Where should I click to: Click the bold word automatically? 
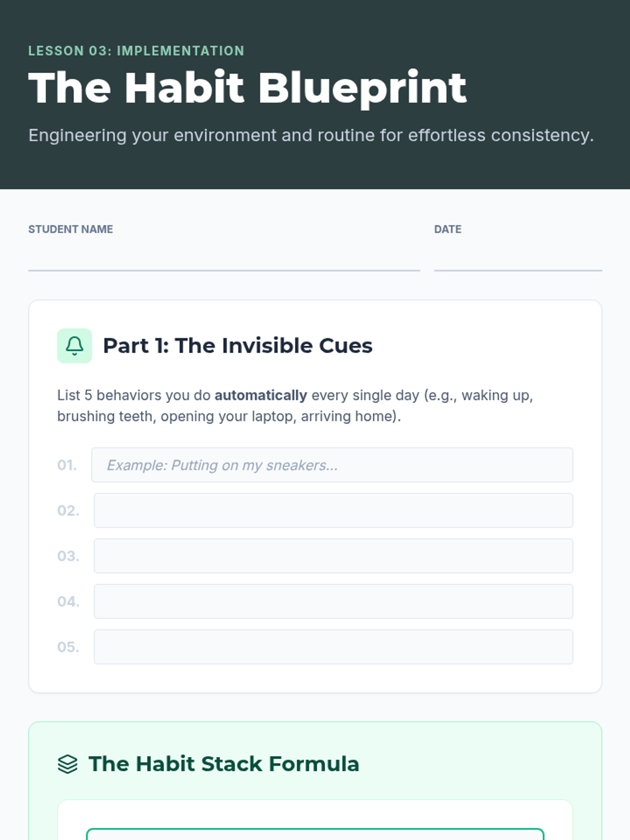click(x=261, y=395)
